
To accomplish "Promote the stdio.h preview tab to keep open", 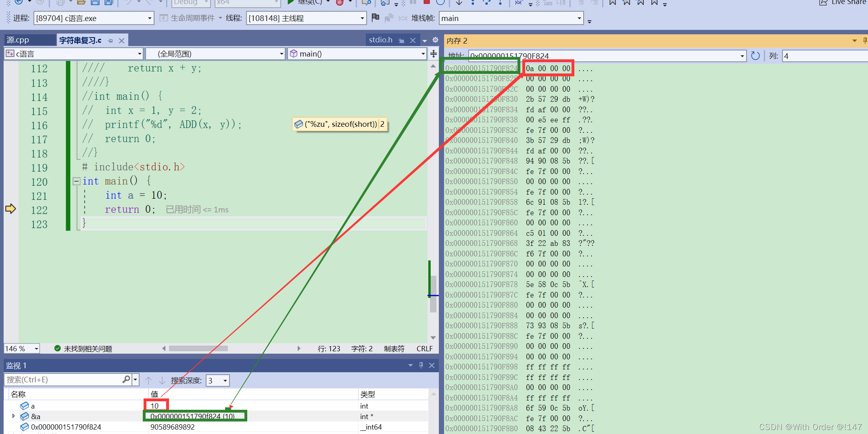I will click(401, 40).
